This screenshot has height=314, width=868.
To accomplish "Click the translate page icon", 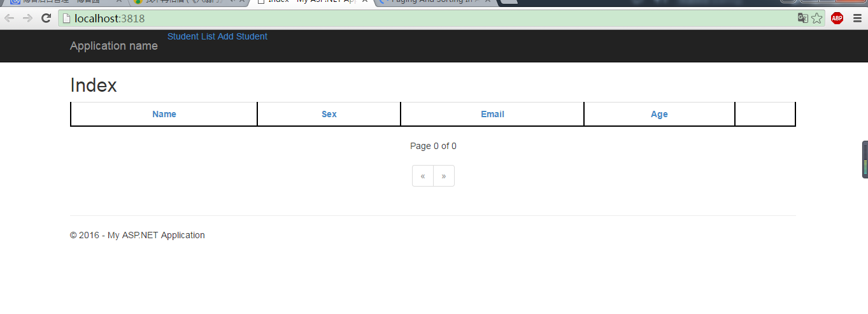I will coord(803,18).
